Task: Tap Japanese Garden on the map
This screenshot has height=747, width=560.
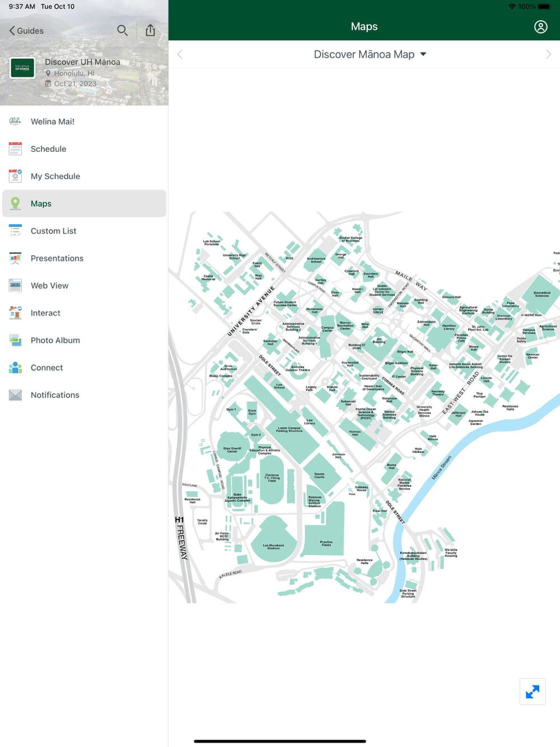Action: pyautogui.click(x=475, y=422)
